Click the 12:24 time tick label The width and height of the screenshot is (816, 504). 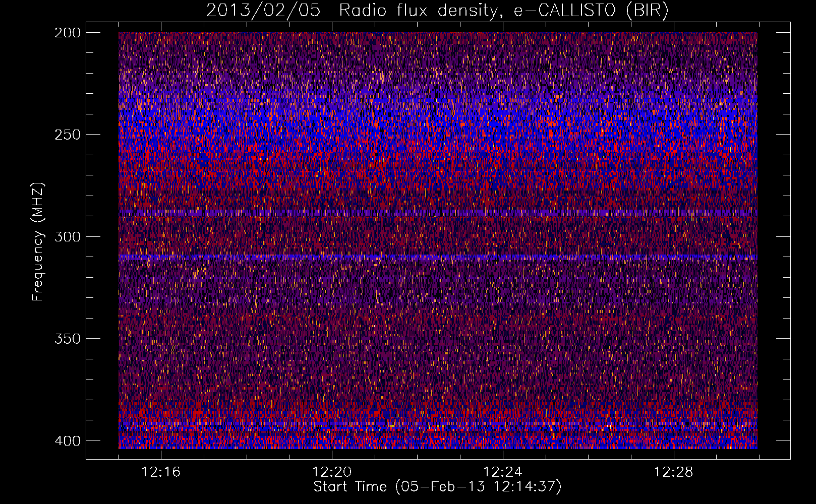pyautogui.click(x=503, y=472)
